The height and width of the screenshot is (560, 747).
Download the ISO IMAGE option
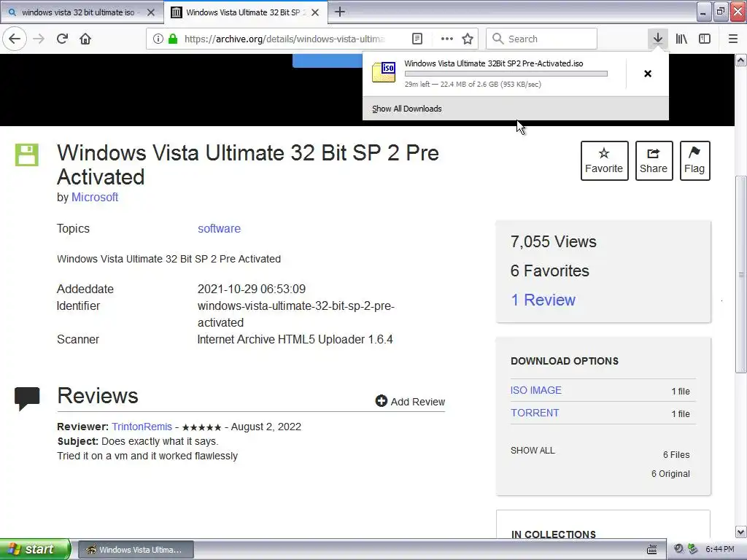click(x=536, y=390)
